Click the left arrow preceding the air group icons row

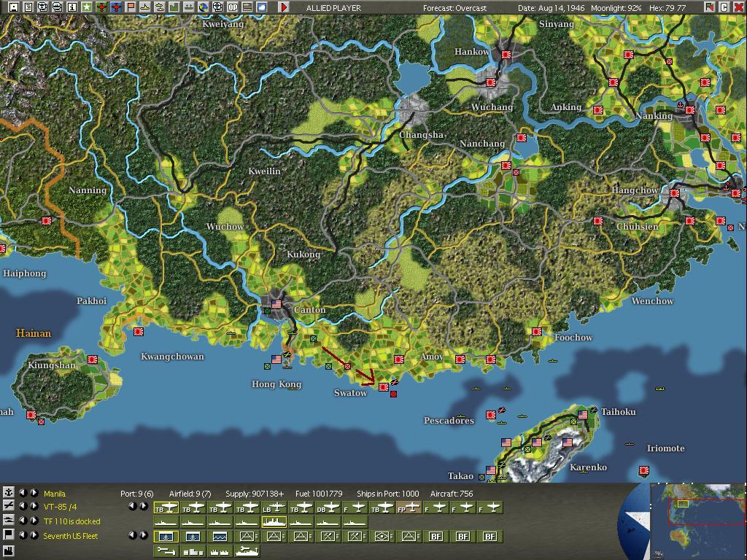pos(133,506)
